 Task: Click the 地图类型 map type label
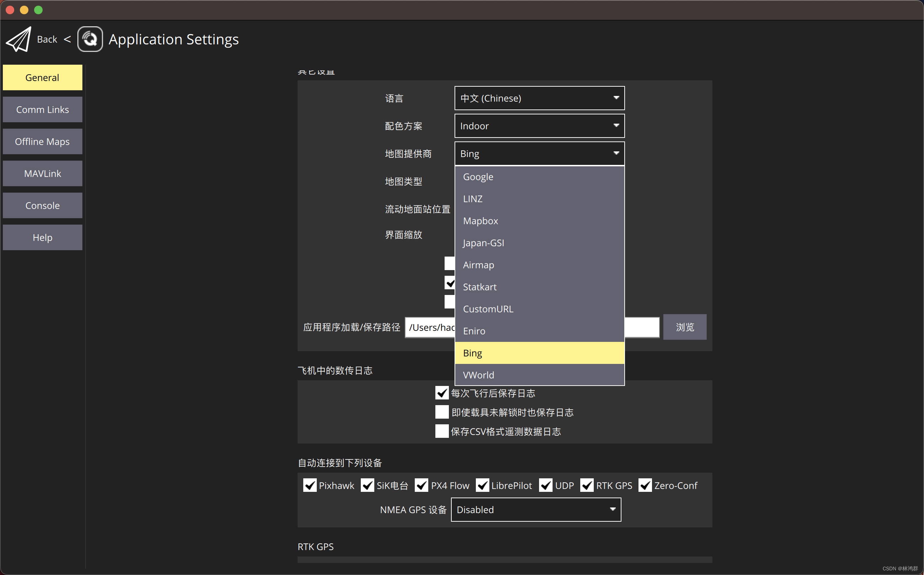click(403, 181)
